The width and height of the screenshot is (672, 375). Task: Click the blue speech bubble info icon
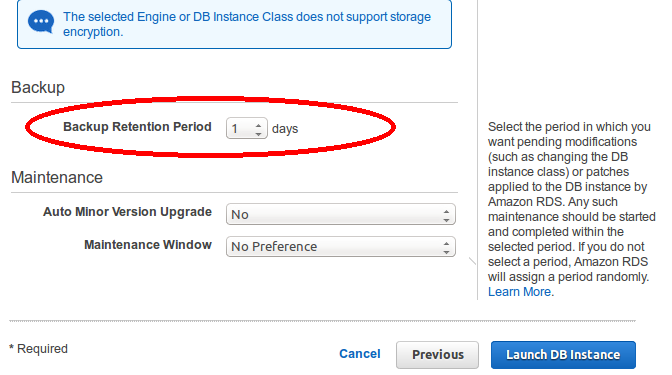point(41,21)
